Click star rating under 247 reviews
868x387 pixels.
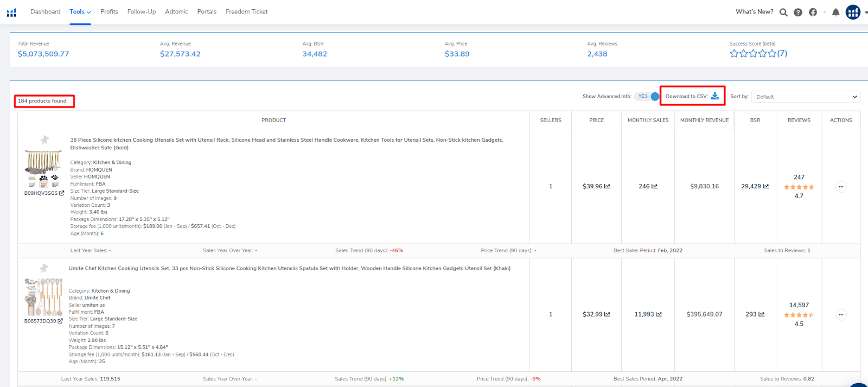tap(799, 187)
